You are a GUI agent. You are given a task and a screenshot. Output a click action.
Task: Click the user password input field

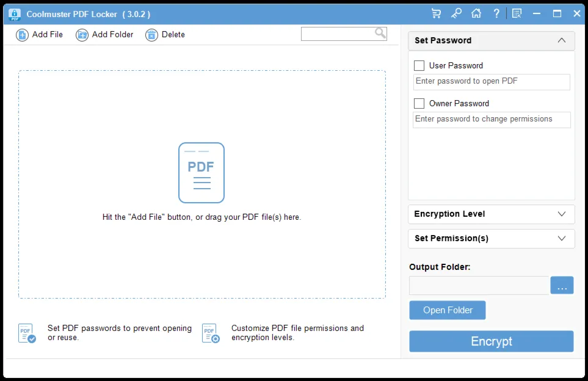(x=492, y=82)
